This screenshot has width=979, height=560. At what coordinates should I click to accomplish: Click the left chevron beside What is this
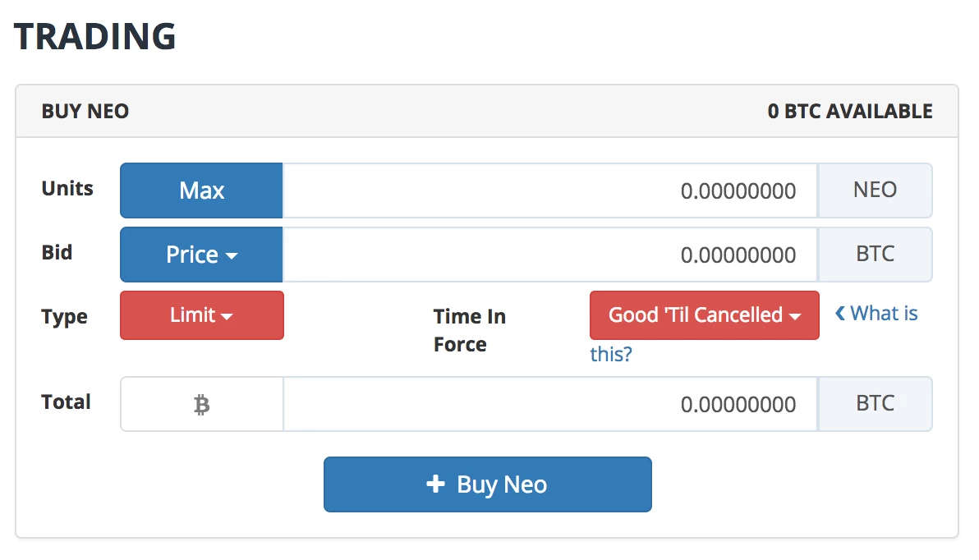point(839,313)
